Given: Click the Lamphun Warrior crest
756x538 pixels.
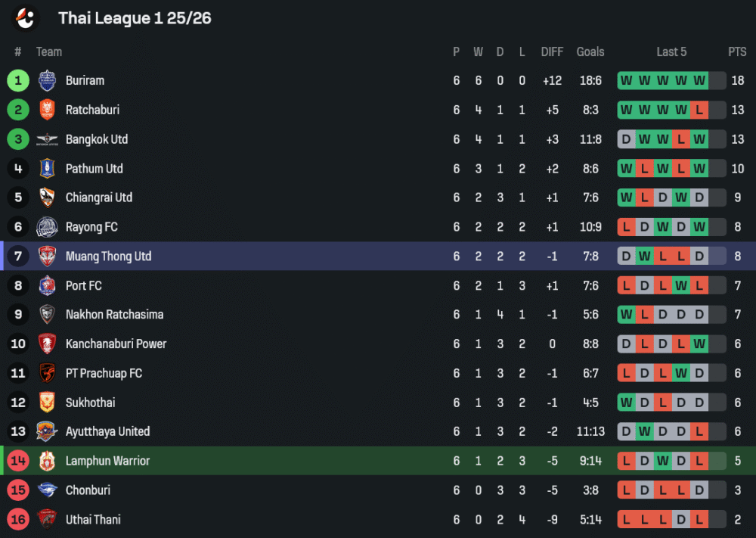Looking at the screenshot, I should tap(47, 461).
